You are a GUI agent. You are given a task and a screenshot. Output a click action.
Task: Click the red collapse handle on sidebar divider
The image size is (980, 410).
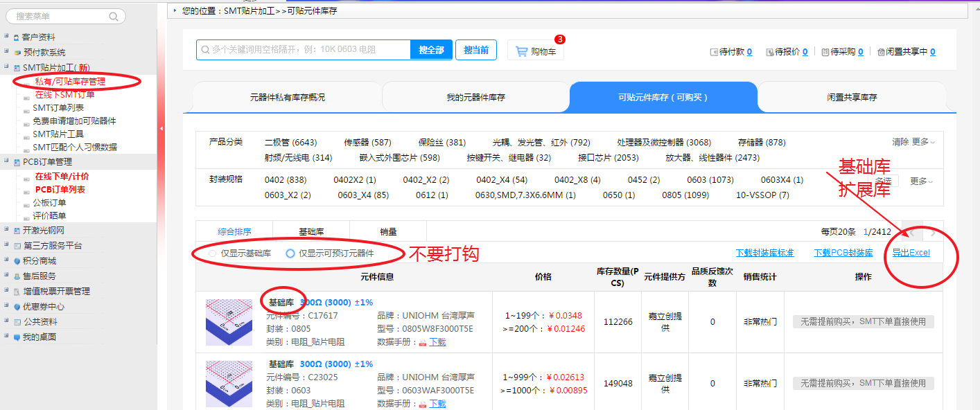click(161, 129)
